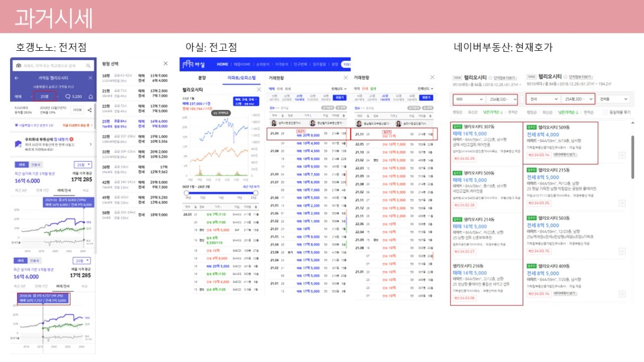Switch to the 매매/전세 chart tab
The image size is (644, 362).
(x=64, y=189)
